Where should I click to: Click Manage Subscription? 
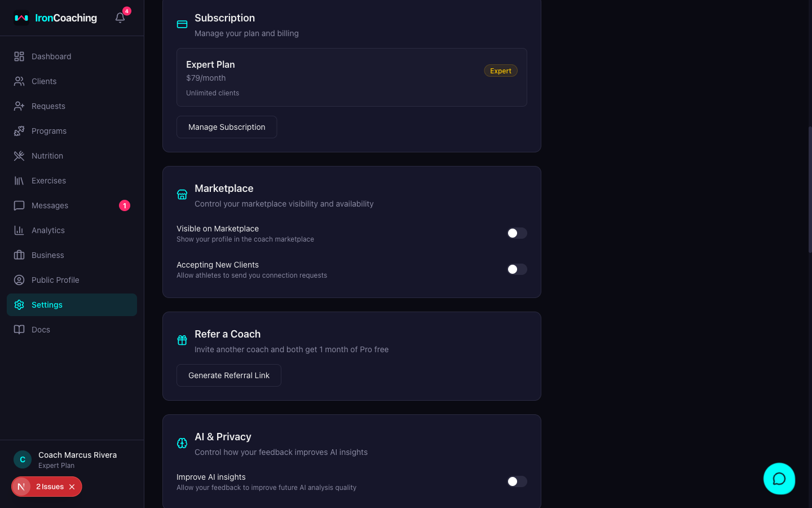point(227,126)
